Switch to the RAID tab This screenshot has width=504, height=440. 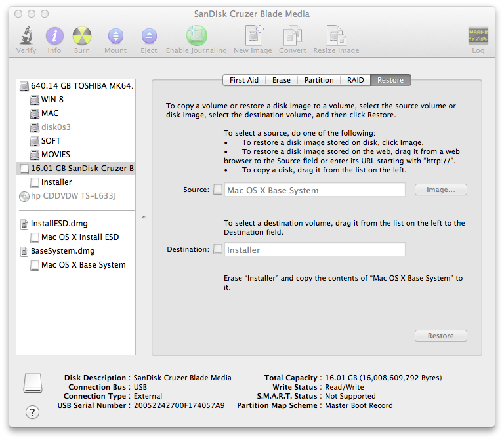coord(355,80)
